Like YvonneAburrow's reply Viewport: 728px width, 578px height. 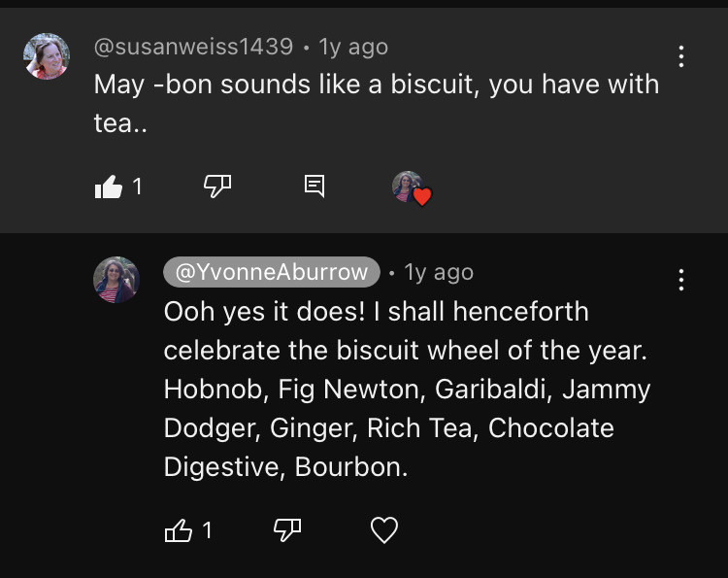179,530
